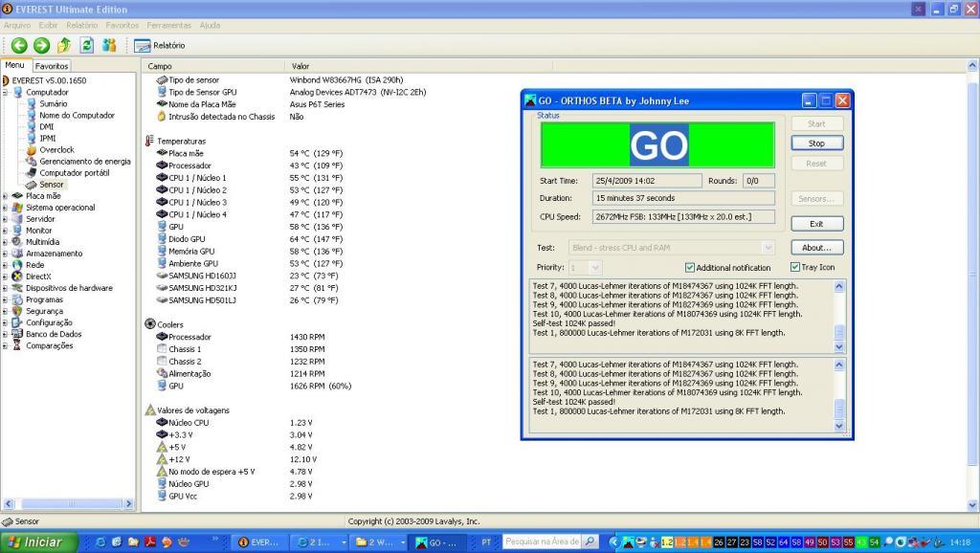Switch to the Favoritos tab in sidebar

point(52,66)
